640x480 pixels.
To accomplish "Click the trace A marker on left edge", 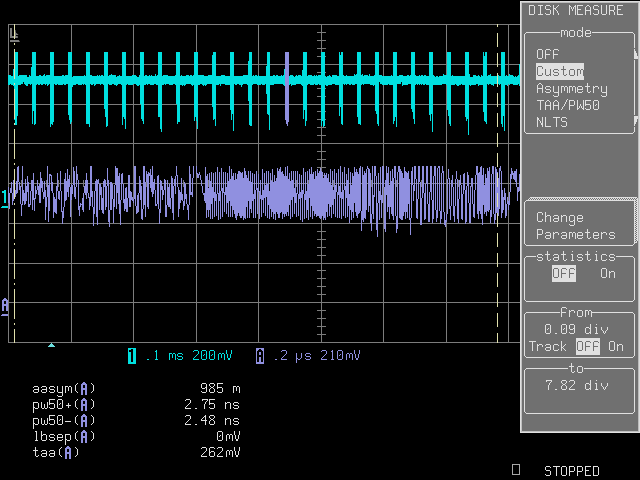I will pos(4,307).
